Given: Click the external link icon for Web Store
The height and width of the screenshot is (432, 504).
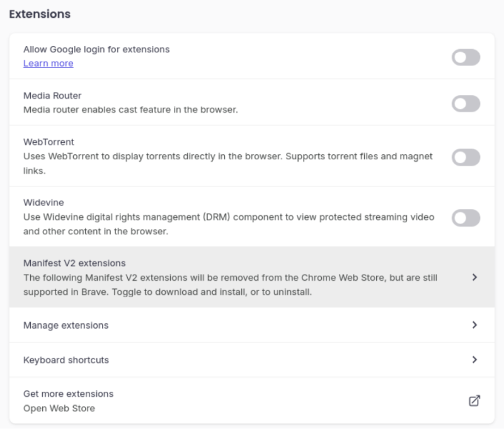Looking at the screenshot, I should (x=475, y=401).
